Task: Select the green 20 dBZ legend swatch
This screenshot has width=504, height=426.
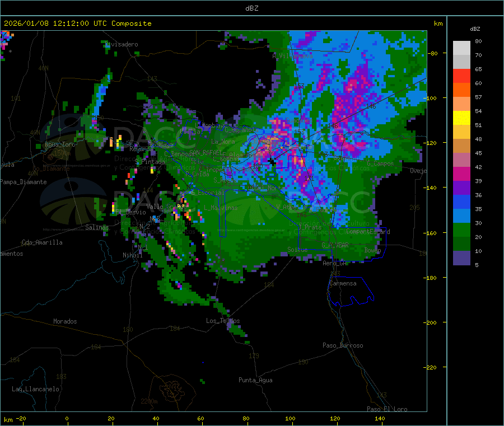Action: [461, 230]
